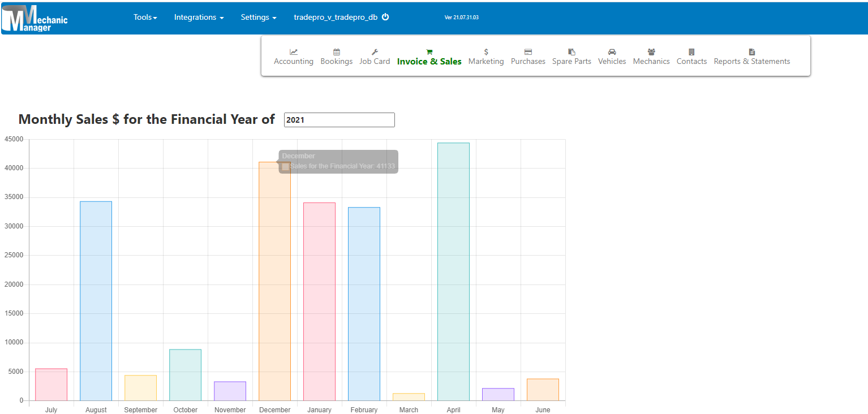Open the Job Card section
Screen dimensions: 868x414
375,61
